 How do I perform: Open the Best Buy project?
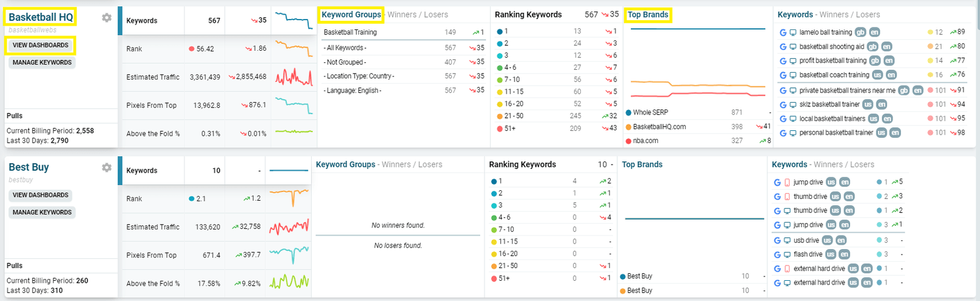[29, 167]
